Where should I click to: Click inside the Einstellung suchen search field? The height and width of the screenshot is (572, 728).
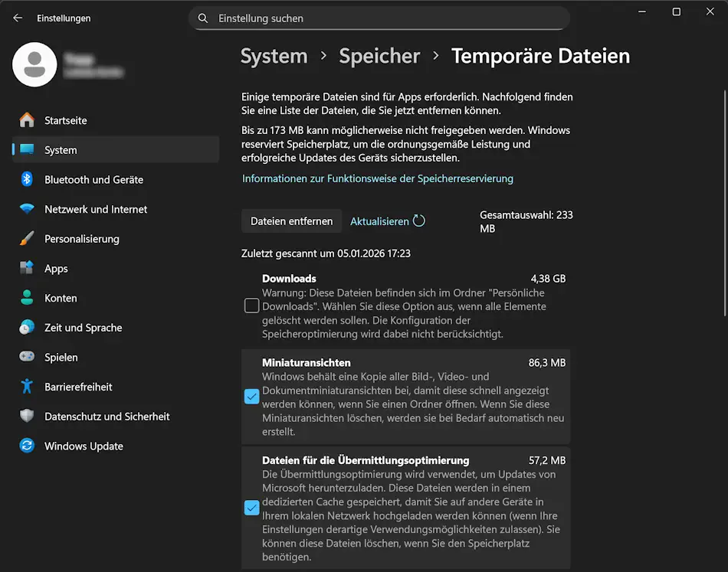point(379,18)
